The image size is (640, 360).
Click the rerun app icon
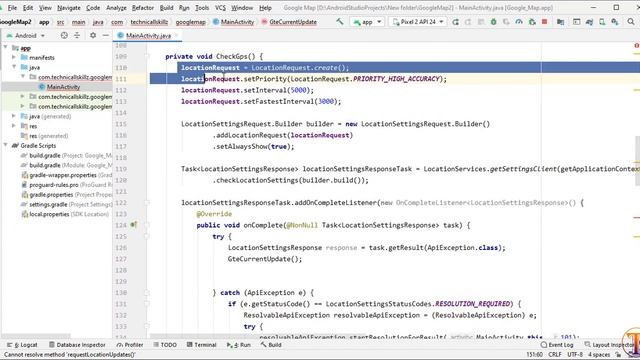456,22
